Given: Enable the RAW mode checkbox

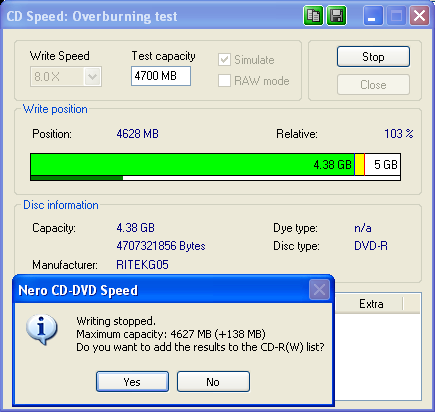Looking at the screenshot, I should (x=224, y=81).
